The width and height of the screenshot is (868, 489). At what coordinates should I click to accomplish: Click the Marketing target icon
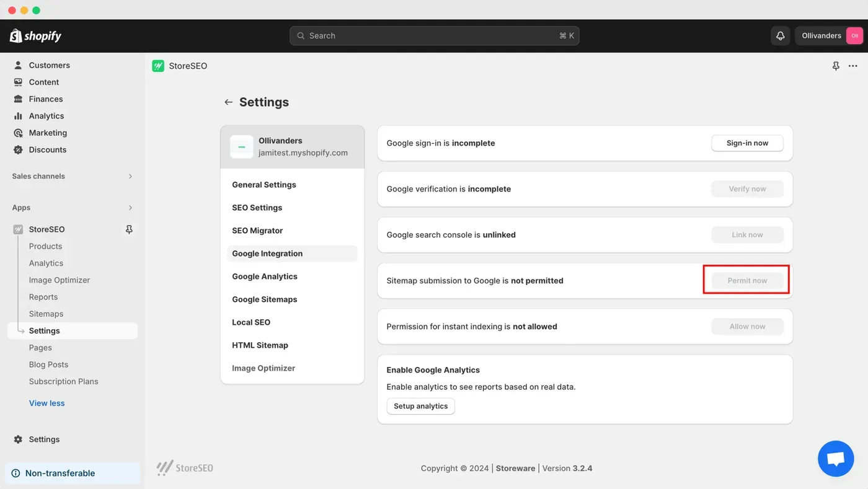point(18,133)
